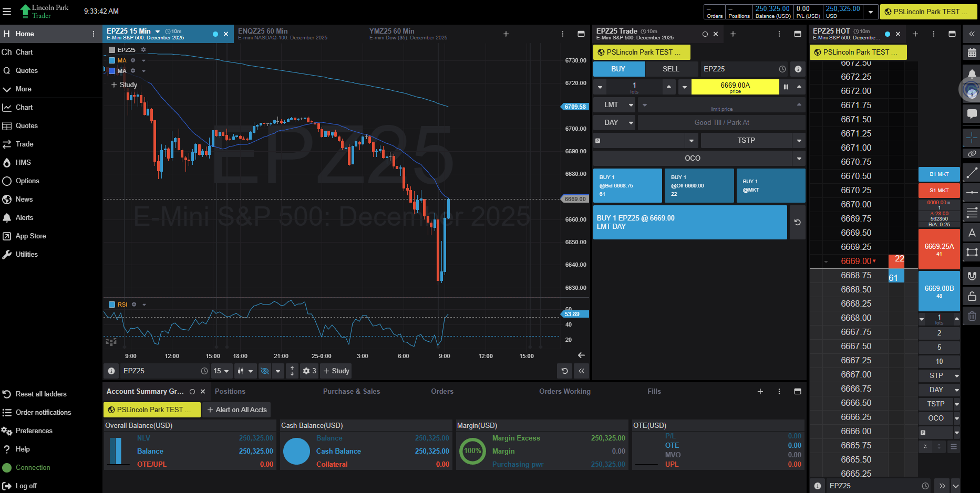Expand the 15 minute interval dropdown

[221, 371]
